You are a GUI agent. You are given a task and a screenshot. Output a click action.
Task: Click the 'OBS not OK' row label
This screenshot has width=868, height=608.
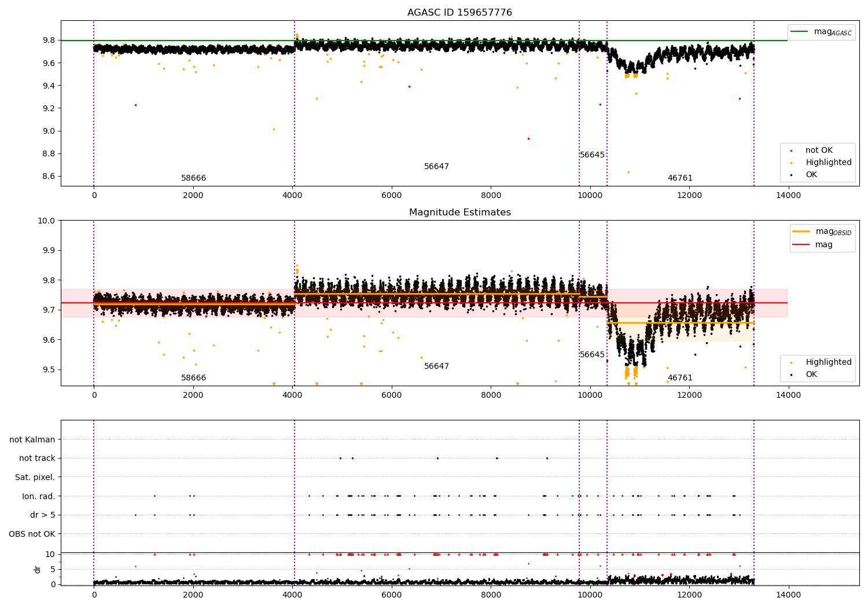tap(32, 534)
